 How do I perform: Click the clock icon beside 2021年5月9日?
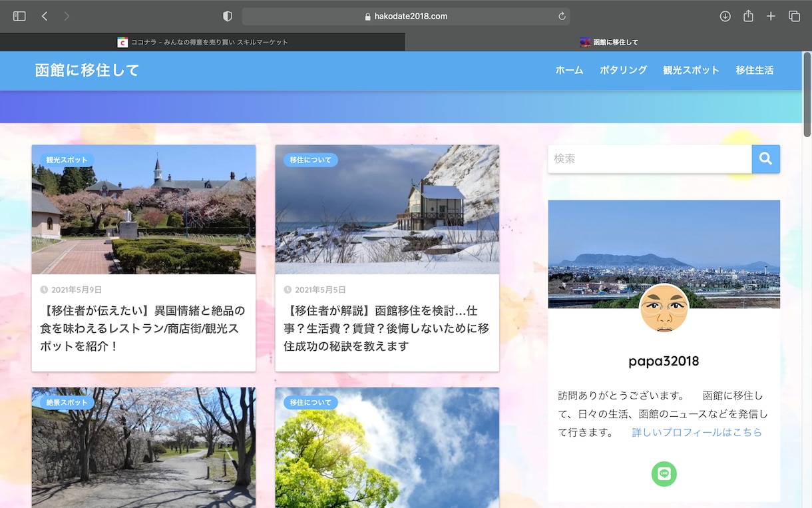(44, 290)
